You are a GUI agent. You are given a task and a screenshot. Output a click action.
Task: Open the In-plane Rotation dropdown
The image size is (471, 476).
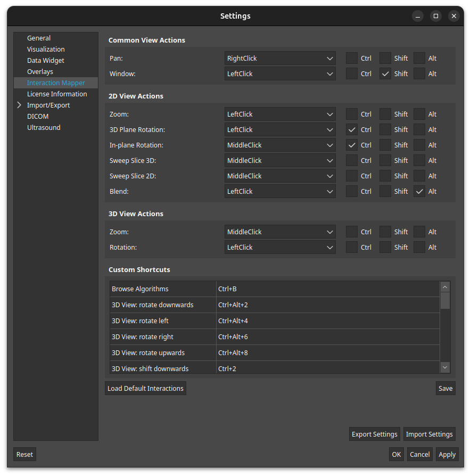coord(280,145)
